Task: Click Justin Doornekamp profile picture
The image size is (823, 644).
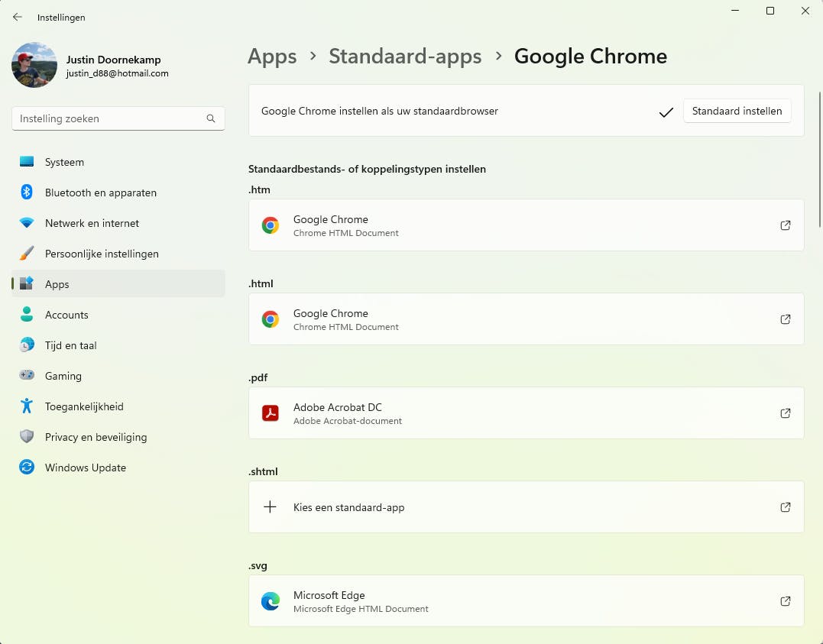Action: pos(34,66)
